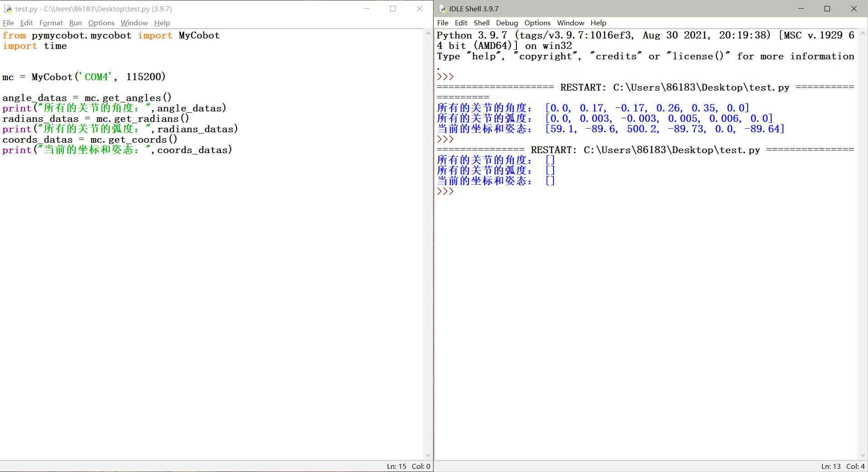Click the scroll-up arrow in the editor scrollbar

428,33
